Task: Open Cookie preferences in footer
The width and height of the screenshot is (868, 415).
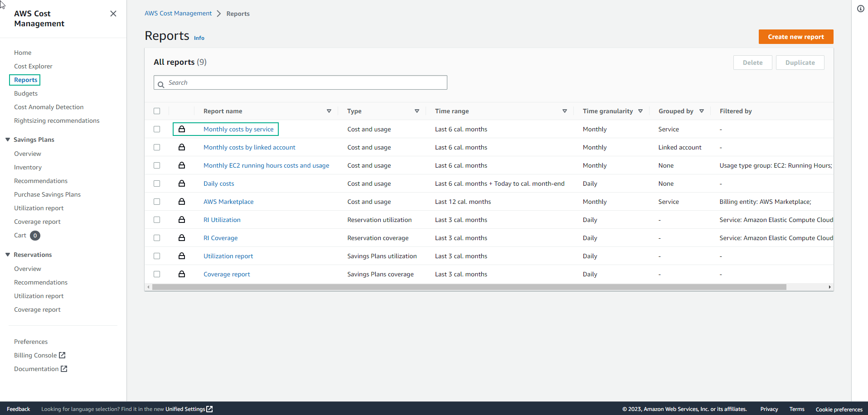Action: [x=839, y=409]
